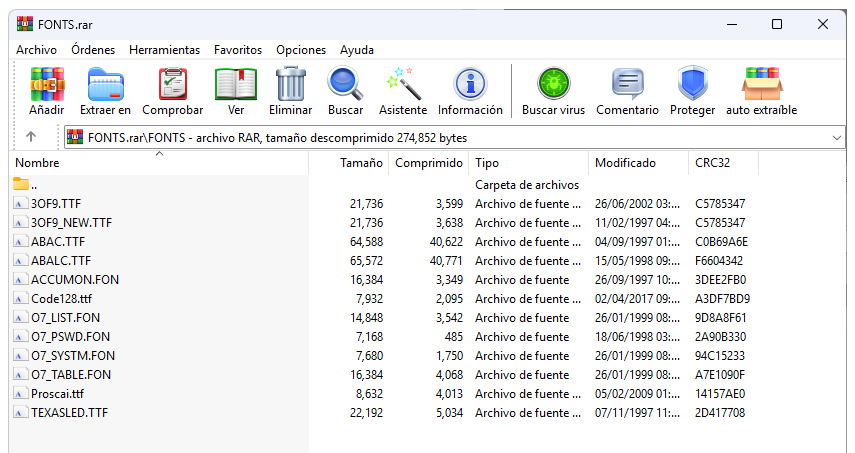Open the Comentario speech bubble icon
This screenshot has width=855, height=453.
point(628,84)
